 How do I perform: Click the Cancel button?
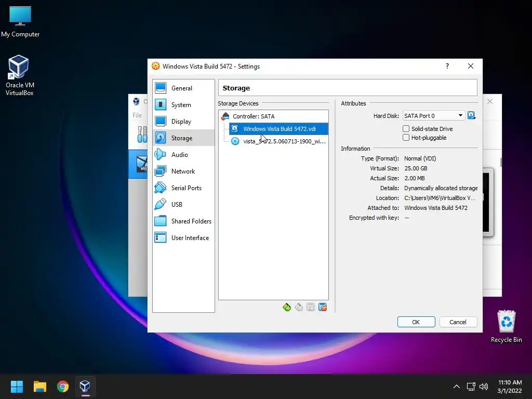tap(458, 322)
